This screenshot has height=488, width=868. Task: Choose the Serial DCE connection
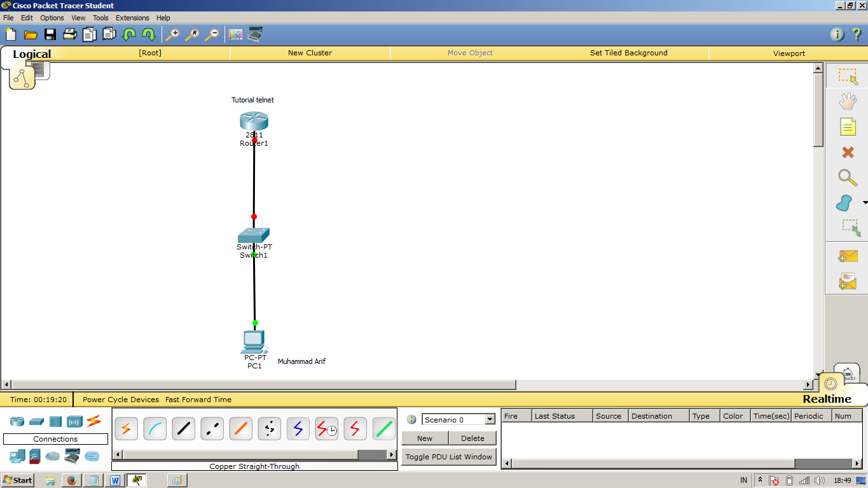point(326,429)
